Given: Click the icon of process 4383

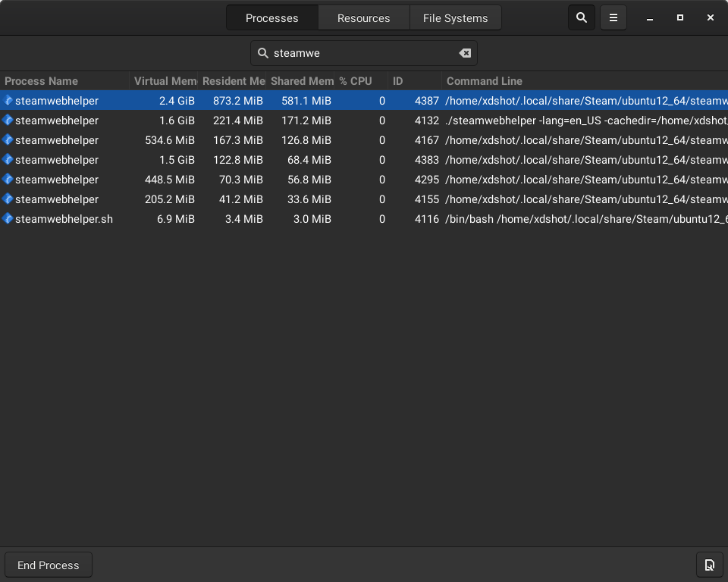Looking at the screenshot, I should click(x=8, y=160).
